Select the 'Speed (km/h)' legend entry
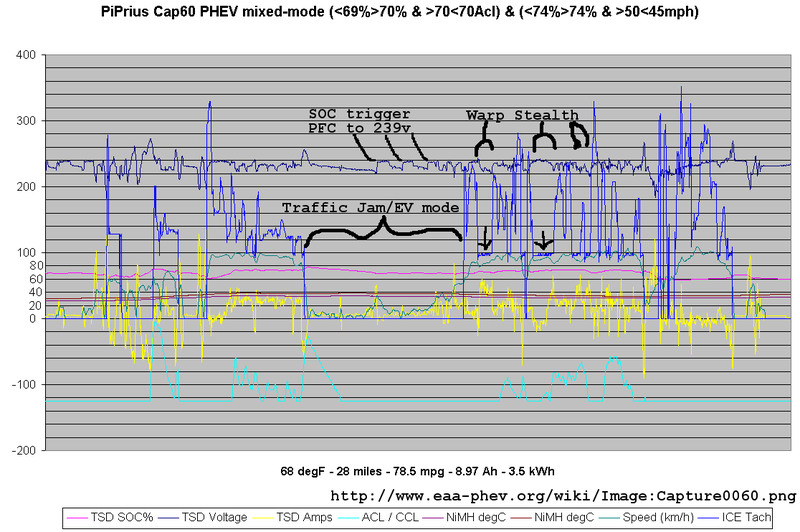Image resolution: width=800 pixels, height=532 pixels. click(658, 517)
